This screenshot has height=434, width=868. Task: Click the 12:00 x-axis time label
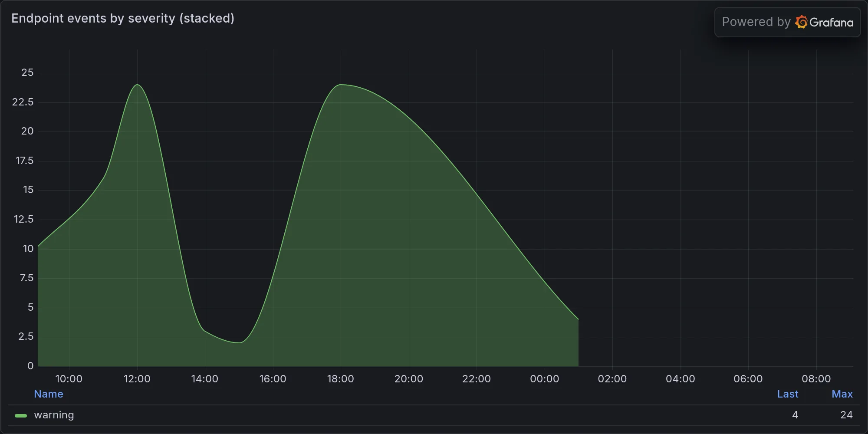tap(137, 379)
